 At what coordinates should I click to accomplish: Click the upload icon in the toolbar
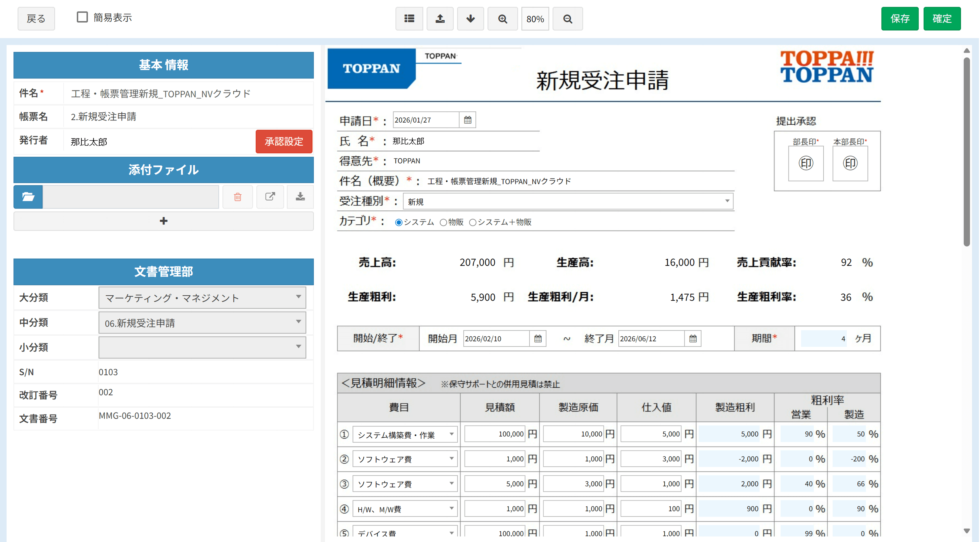[x=440, y=19]
